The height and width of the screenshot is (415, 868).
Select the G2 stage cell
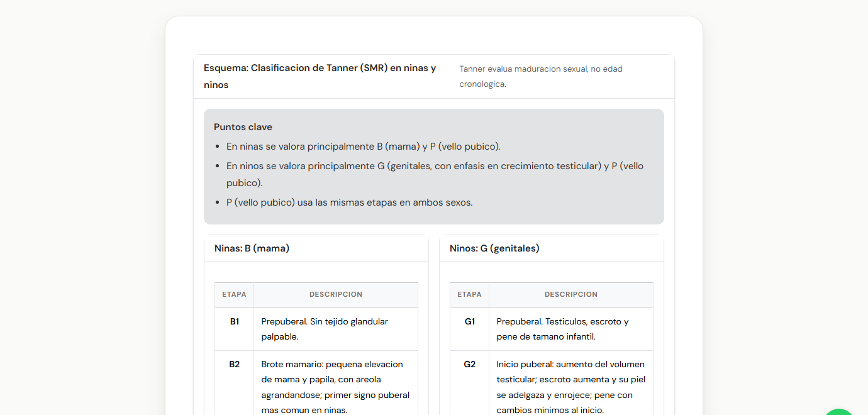click(x=469, y=364)
